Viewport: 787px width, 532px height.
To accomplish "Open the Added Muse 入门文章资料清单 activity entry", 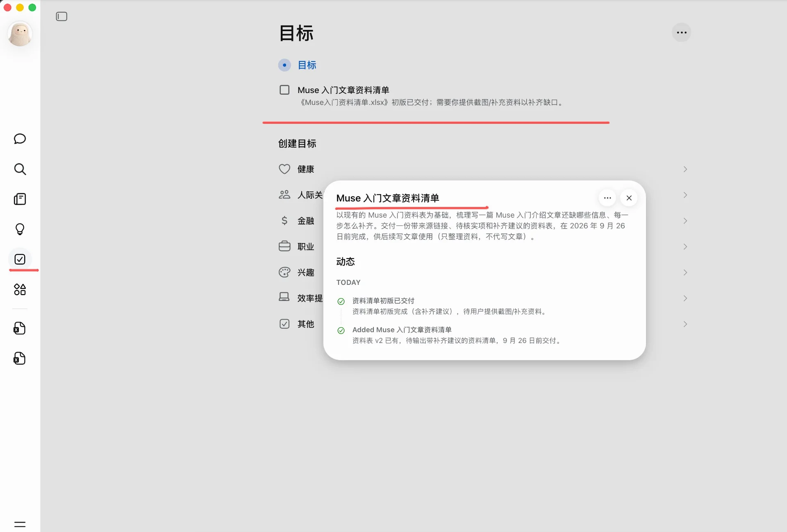I will point(402,330).
